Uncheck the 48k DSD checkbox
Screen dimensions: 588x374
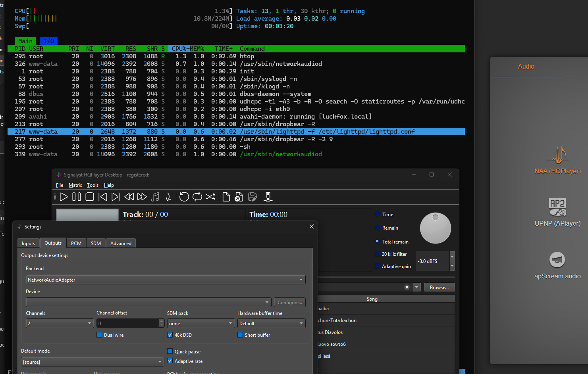(170, 335)
